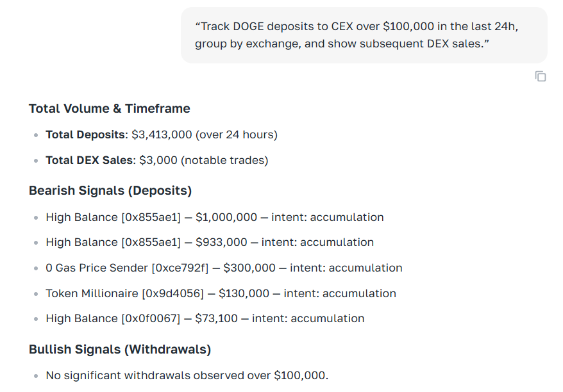
Task: Select the 0 Gas Price Sender label
Action: (x=97, y=268)
